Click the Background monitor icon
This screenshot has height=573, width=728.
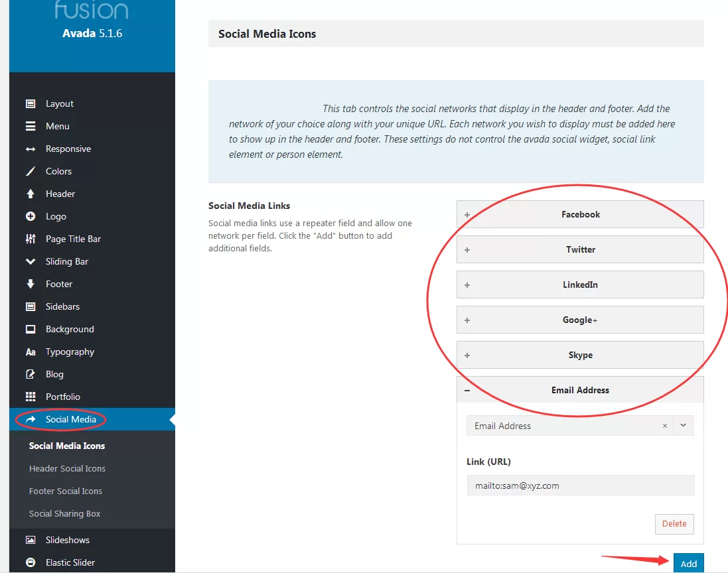[31, 330]
